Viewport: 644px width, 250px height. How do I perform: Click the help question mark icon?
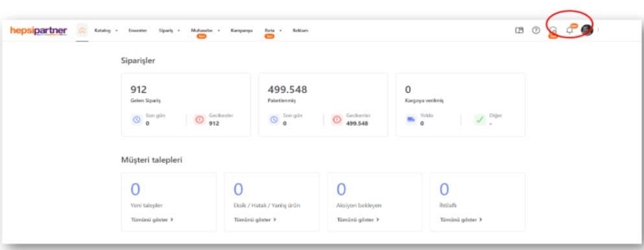(536, 30)
